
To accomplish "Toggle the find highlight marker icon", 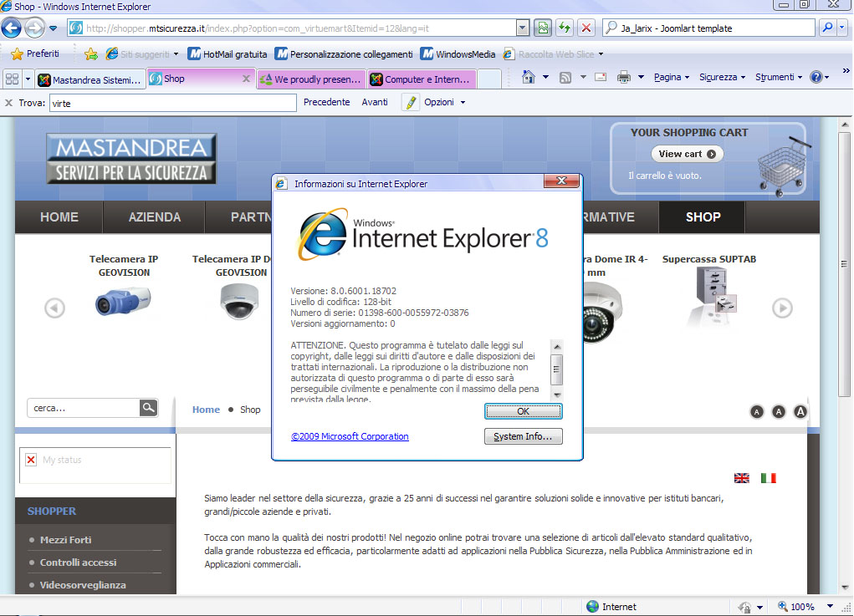I will (x=411, y=102).
